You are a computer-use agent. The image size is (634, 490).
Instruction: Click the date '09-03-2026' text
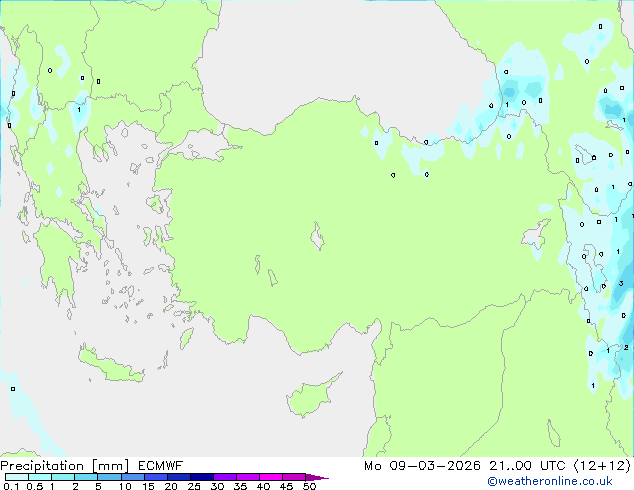(x=435, y=466)
